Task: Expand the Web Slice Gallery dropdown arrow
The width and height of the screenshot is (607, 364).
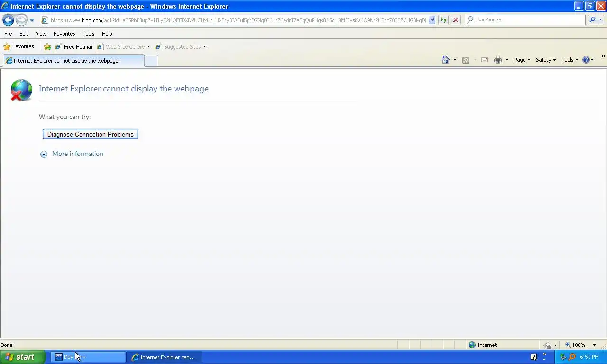Action: point(148,47)
